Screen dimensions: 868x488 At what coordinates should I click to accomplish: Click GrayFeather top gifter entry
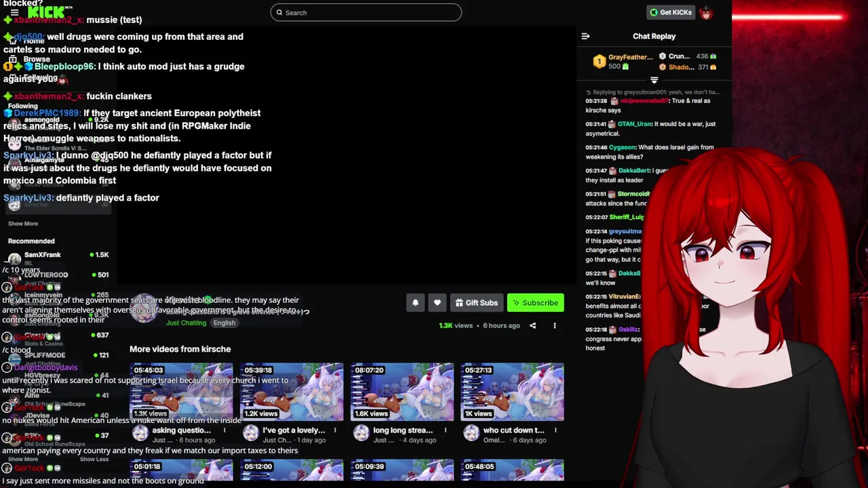(x=624, y=62)
